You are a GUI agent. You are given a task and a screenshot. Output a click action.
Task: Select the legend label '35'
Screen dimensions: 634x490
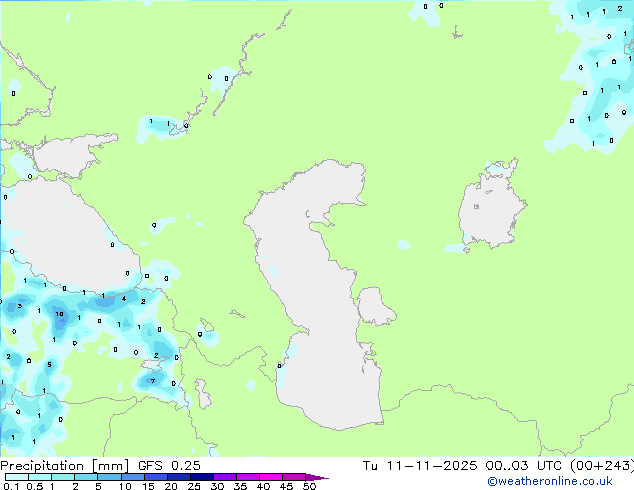click(240, 486)
